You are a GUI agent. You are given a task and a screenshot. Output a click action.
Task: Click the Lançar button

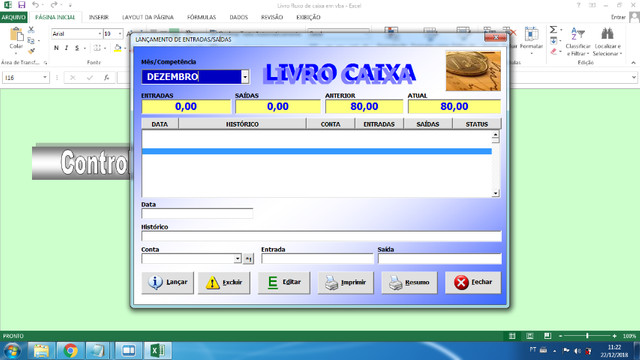pyautogui.click(x=168, y=282)
